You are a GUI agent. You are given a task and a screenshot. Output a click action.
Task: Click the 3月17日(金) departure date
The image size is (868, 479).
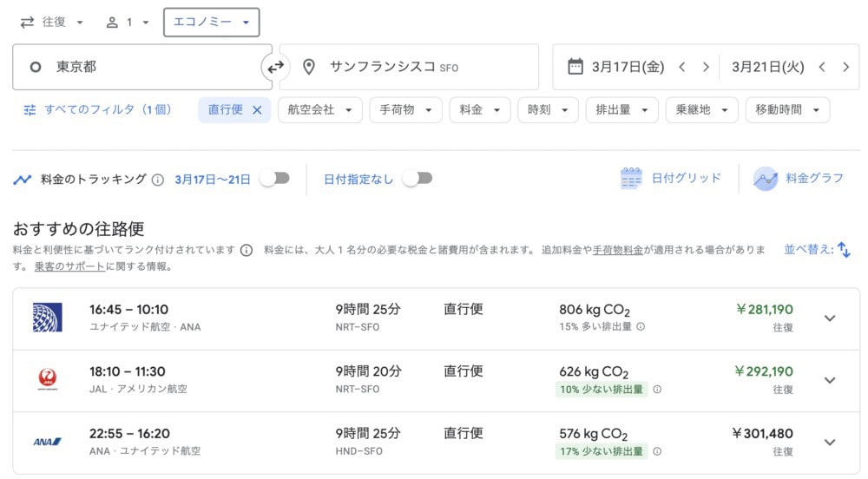tap(628, 67)
